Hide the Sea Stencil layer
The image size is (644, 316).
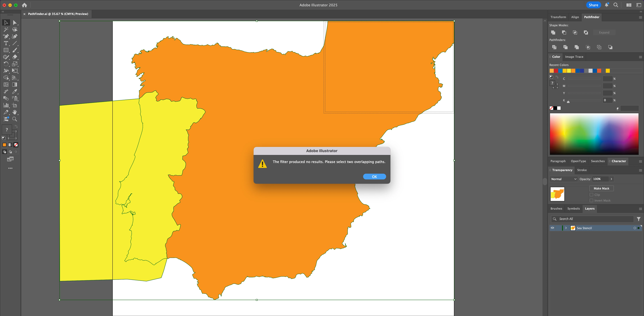click(552, 228)
